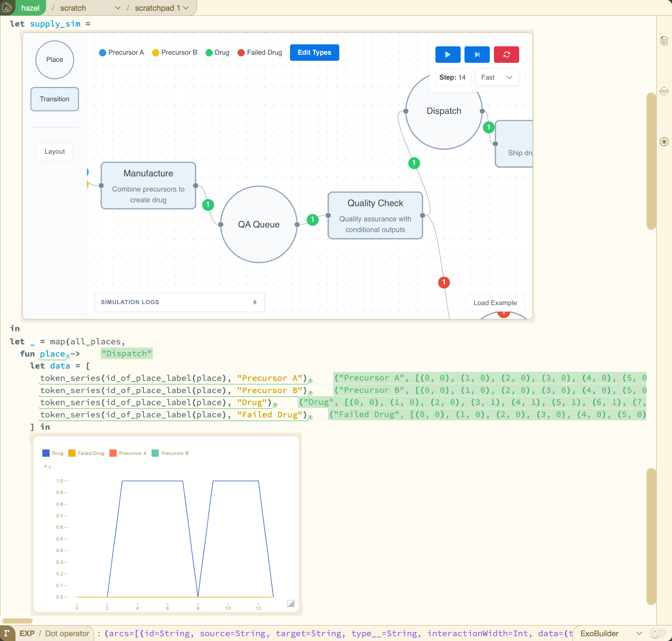Click the red reset simulation button
The image size is (672, 641).
(x=506, y=55)
